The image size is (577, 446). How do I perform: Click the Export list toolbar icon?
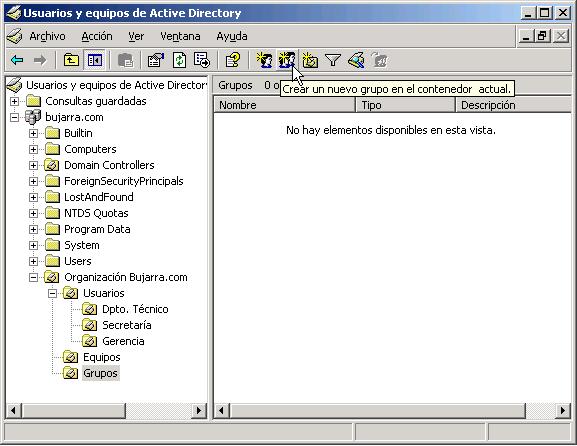tap(202, 60)
